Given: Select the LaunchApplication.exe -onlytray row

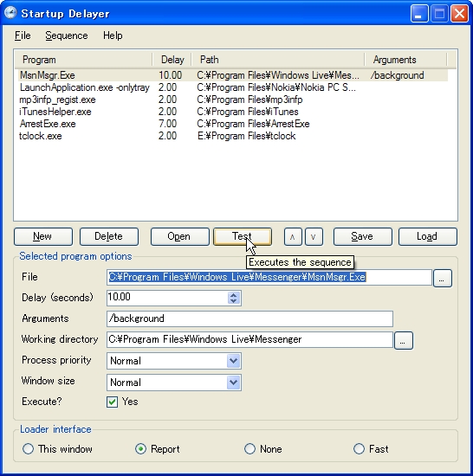Looking at the screenshot, I should pyautogui.click(x=233, y=87).
